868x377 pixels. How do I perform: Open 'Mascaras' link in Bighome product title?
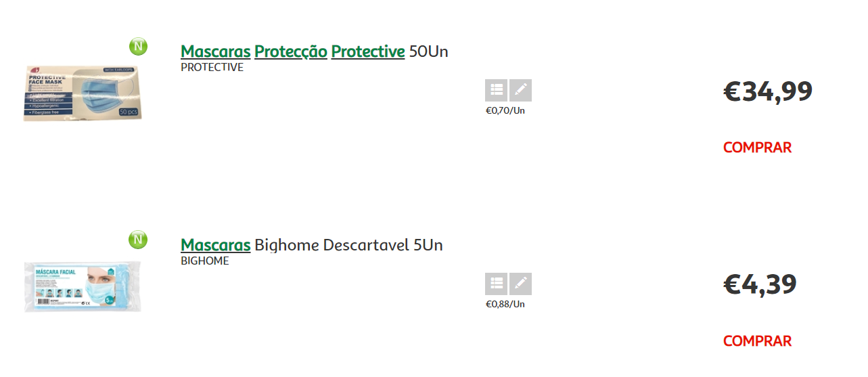[x=216, y=245]
